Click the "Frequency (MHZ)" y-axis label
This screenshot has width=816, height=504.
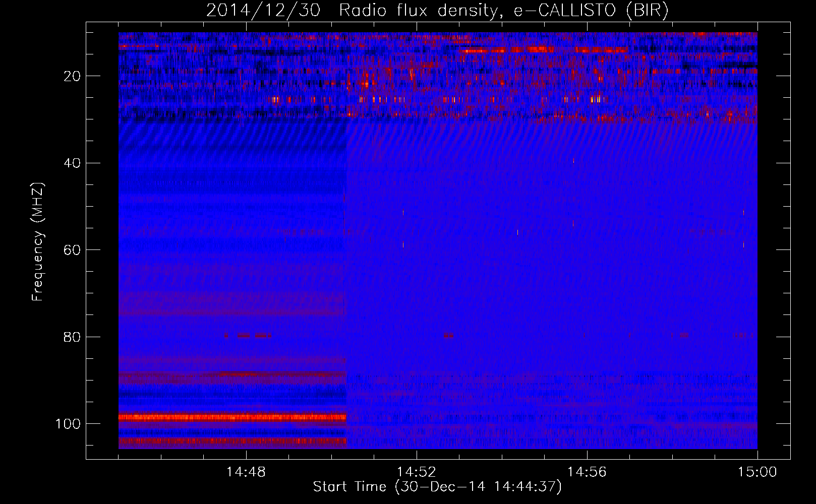(x=38, y=241)
